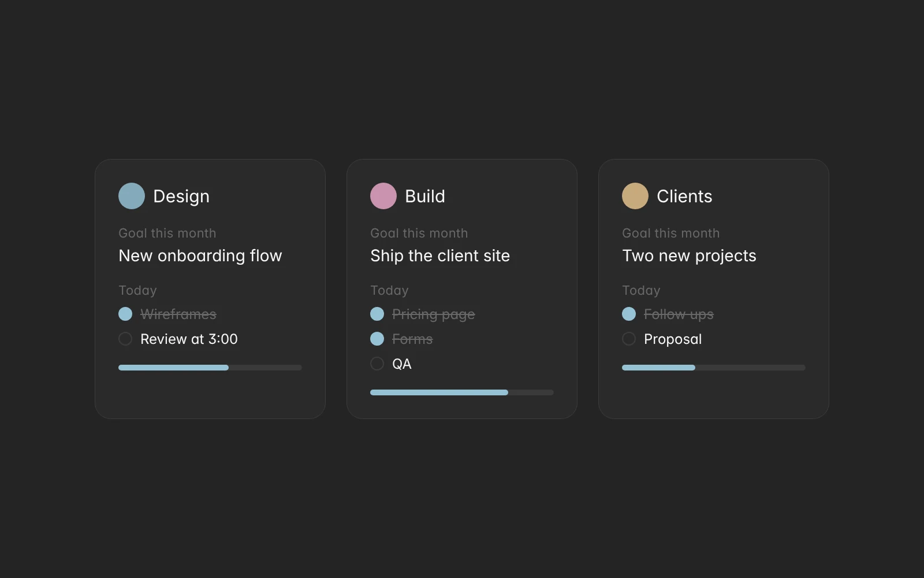Click the Clients card progress bar
Screen dimensions: 924x578
714,368
